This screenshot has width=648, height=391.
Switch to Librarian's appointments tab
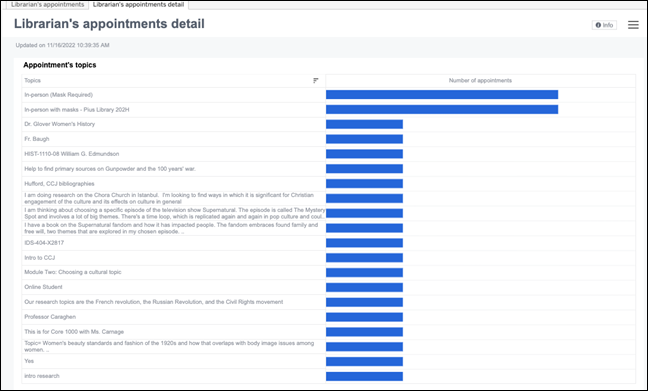coord(48,5)
